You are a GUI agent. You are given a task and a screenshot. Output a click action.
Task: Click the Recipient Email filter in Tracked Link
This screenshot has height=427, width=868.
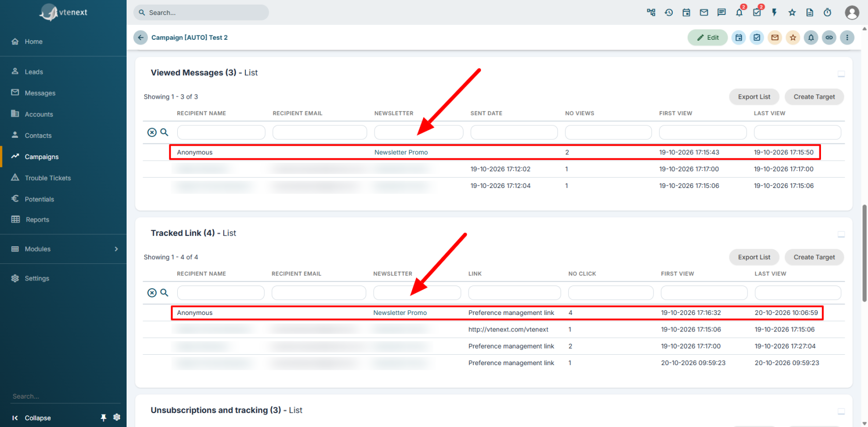pos(319,293)
